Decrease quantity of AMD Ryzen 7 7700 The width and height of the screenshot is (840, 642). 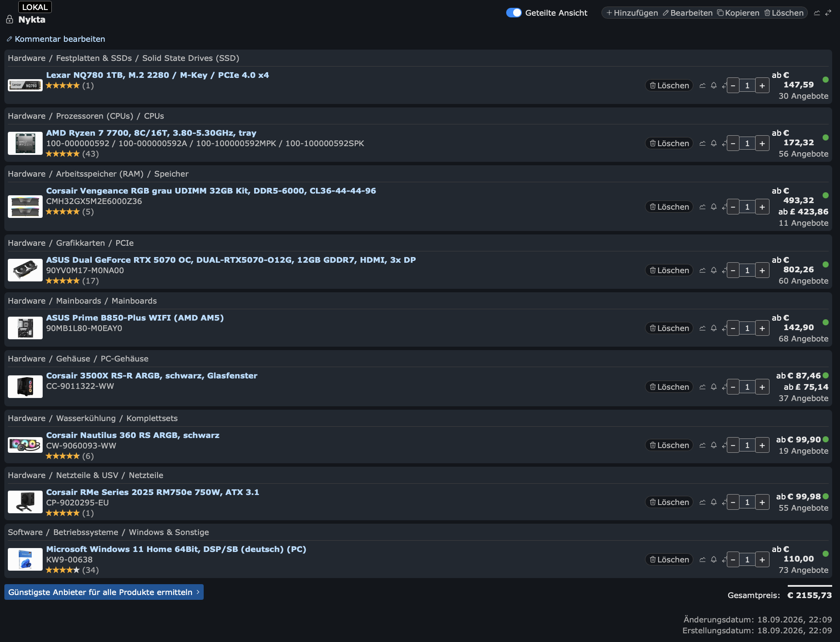click(x=733, y=144)
